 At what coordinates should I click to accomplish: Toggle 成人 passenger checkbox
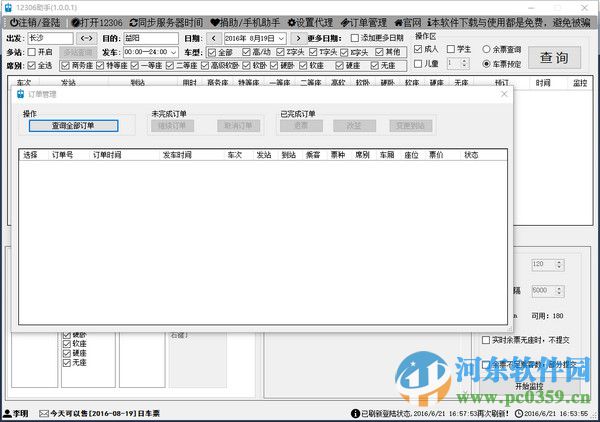coord(418,49)
